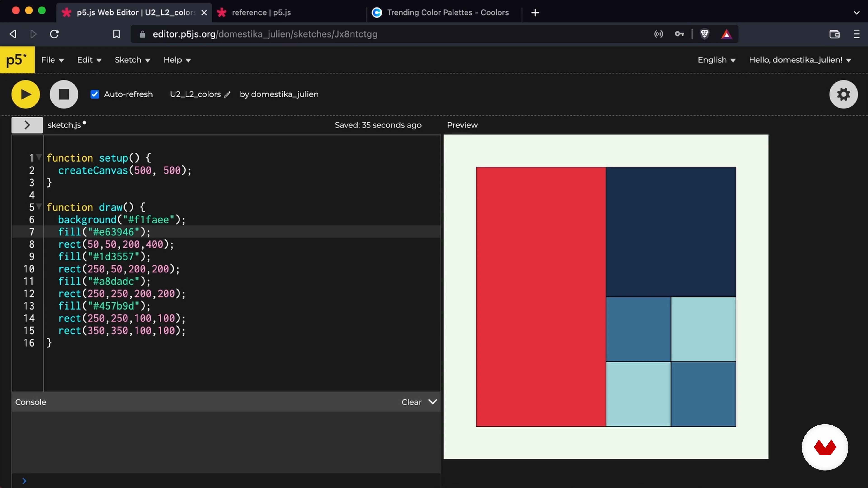Click the red rectangle in preview
The height and width of the screenshot is (488, 868).
[x=541, y=296]
